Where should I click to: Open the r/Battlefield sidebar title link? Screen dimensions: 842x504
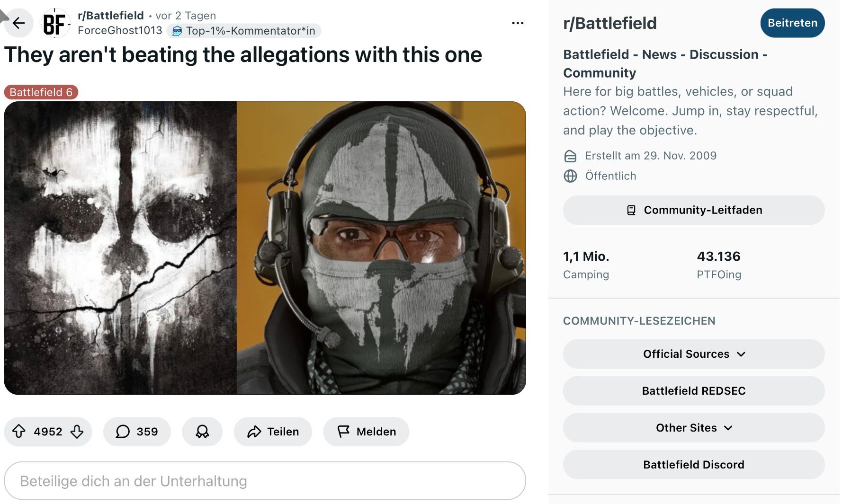point(609,23)
